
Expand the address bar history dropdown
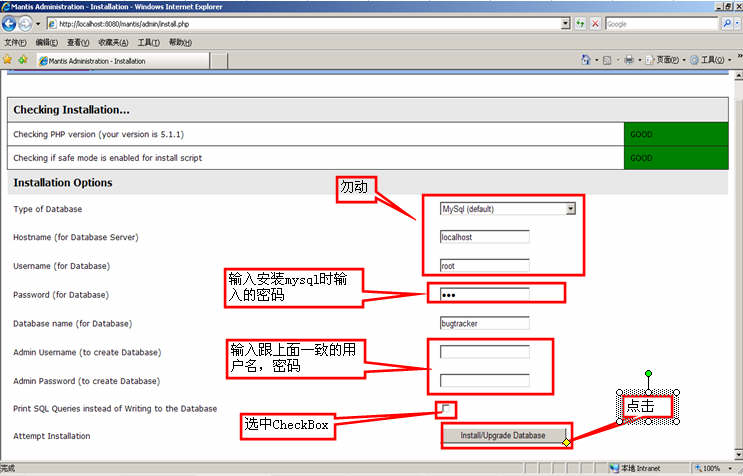coord(565,24)
